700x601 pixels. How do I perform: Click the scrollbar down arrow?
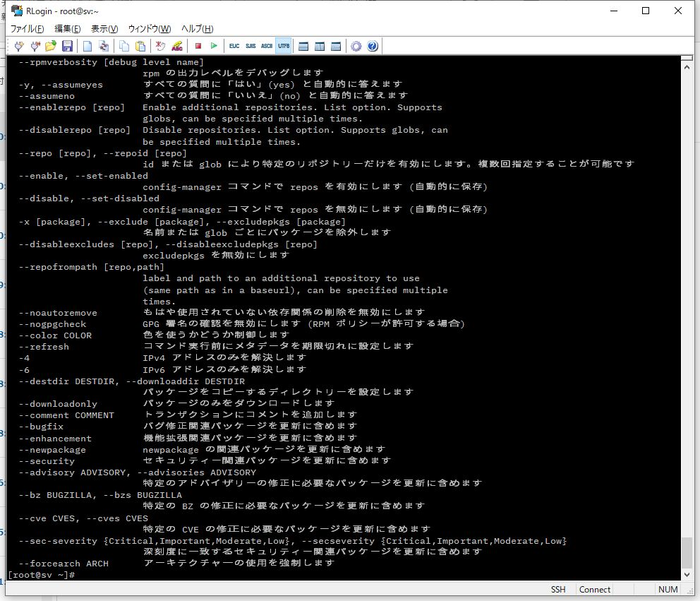click(x=687, y=575)
